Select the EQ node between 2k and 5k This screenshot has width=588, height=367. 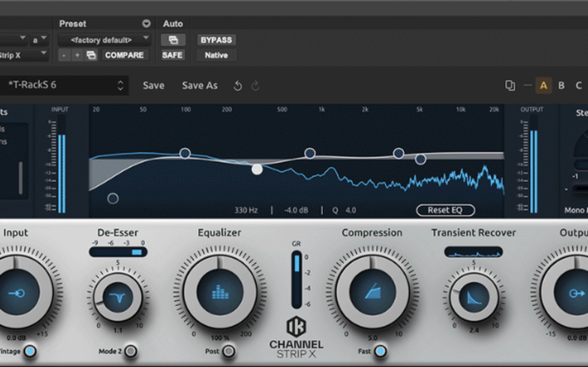[399, 153]
